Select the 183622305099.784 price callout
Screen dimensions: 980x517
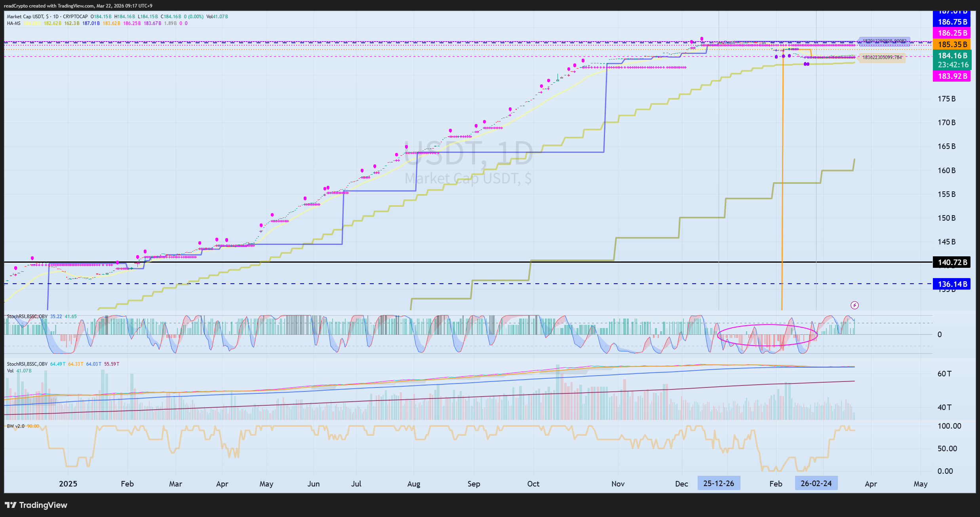882,57
